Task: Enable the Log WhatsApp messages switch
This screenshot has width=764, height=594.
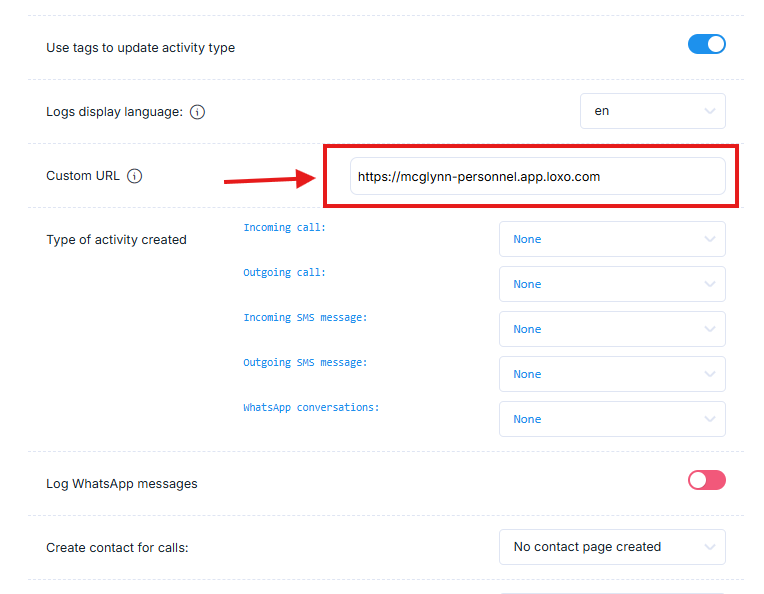Action: pyautogui.click(x=706, y=481)
